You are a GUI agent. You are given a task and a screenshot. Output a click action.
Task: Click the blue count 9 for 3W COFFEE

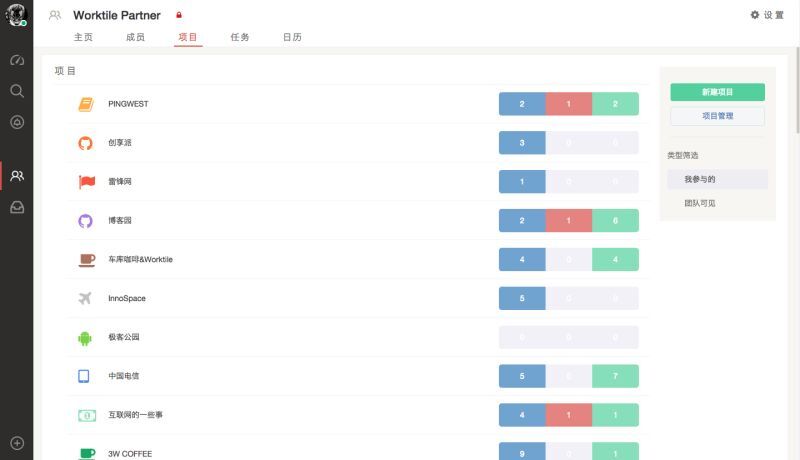[522, 453]
